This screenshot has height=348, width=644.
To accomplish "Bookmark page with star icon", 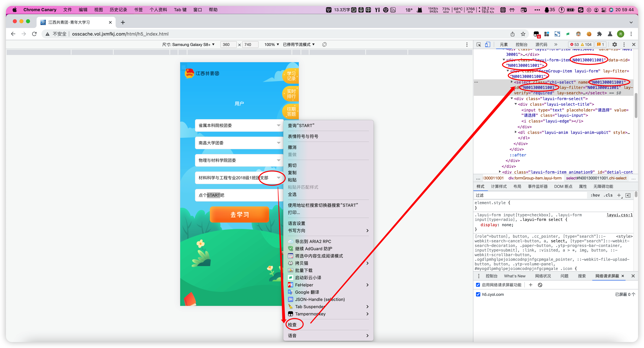I will (523, 34).
